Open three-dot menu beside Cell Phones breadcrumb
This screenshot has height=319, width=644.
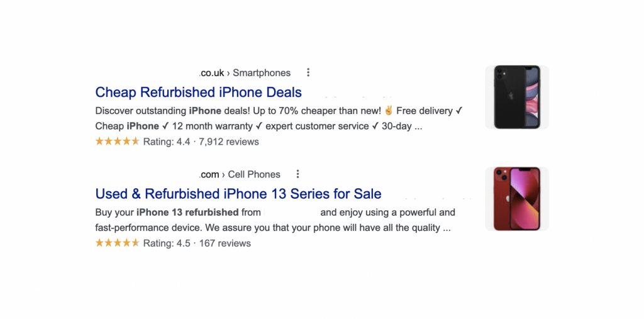[297, 174]
